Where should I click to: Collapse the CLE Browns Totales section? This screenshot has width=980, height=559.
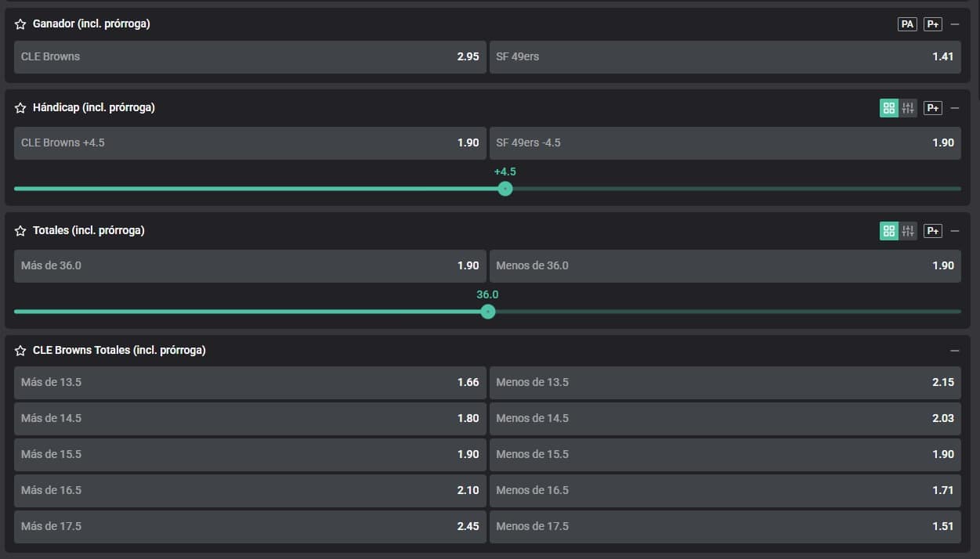954,351
